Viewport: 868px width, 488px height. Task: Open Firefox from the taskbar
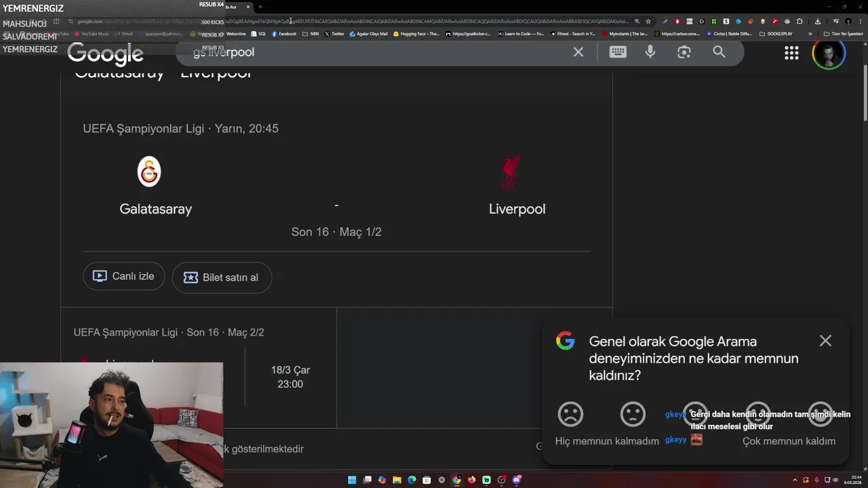click(471, 480)
